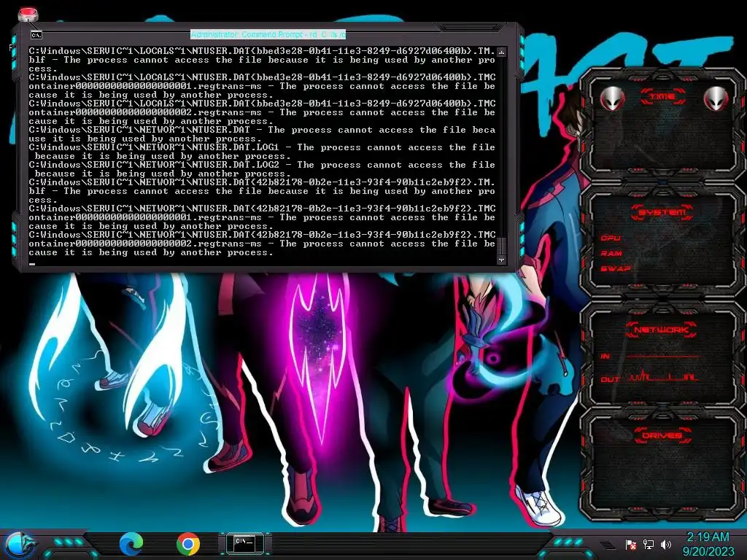Click the SWAP label in System widget

click(x=615, y=268)
